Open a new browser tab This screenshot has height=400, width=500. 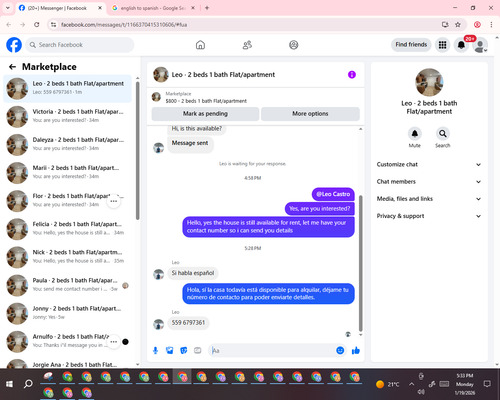point(207,8)
